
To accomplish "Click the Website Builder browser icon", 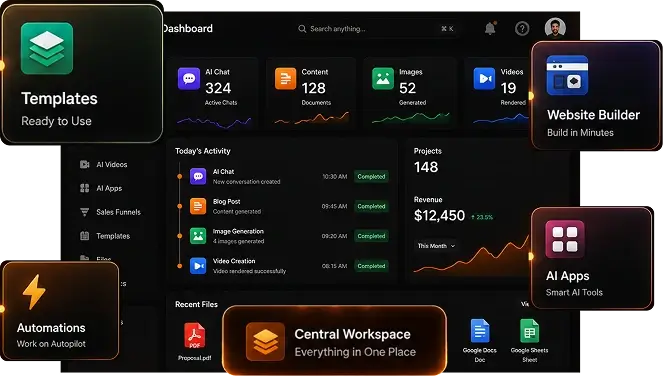I will click(x=567, y=75).
